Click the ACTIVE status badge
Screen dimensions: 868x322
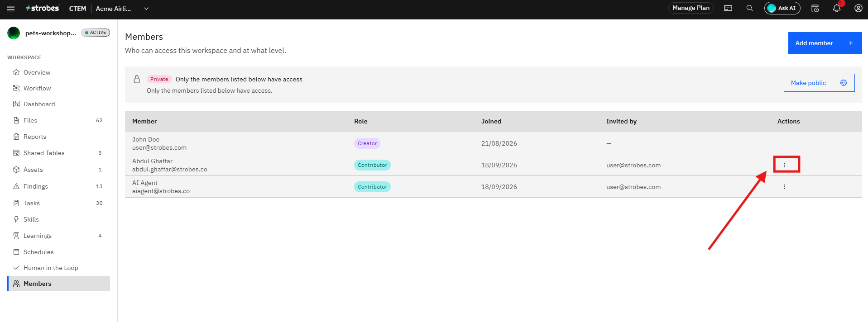(96, 33)
